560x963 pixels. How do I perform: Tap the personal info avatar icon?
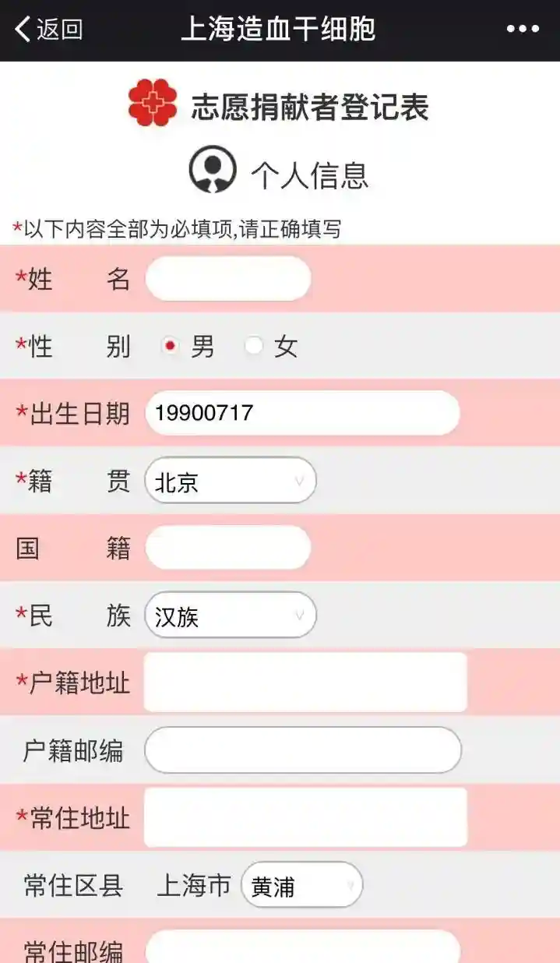pyautogui.click(x=212, y=170)
